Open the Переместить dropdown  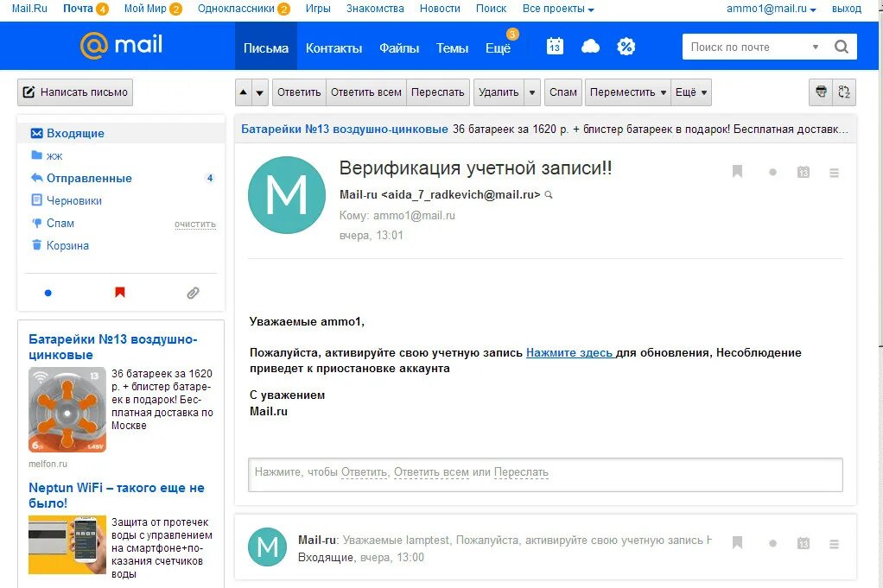628,92
